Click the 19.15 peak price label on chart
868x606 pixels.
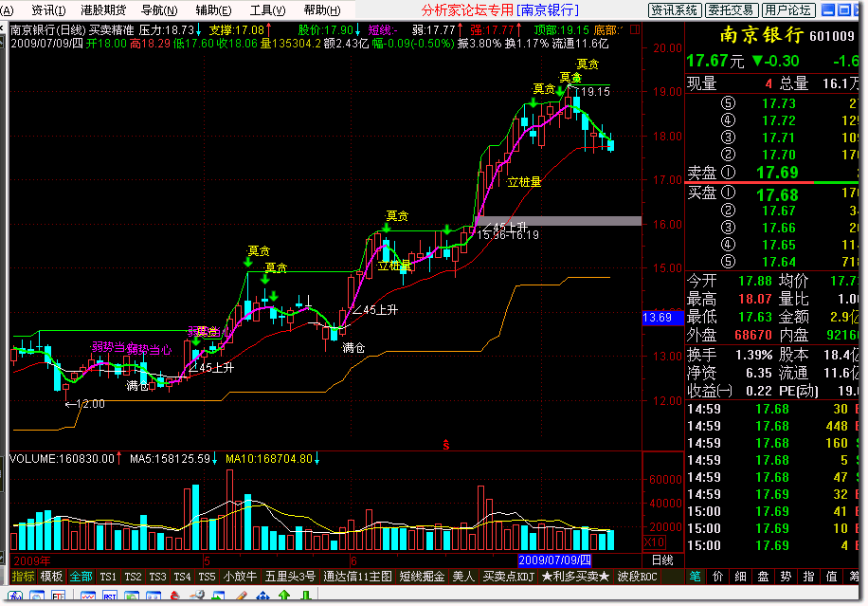click(595, 91)
